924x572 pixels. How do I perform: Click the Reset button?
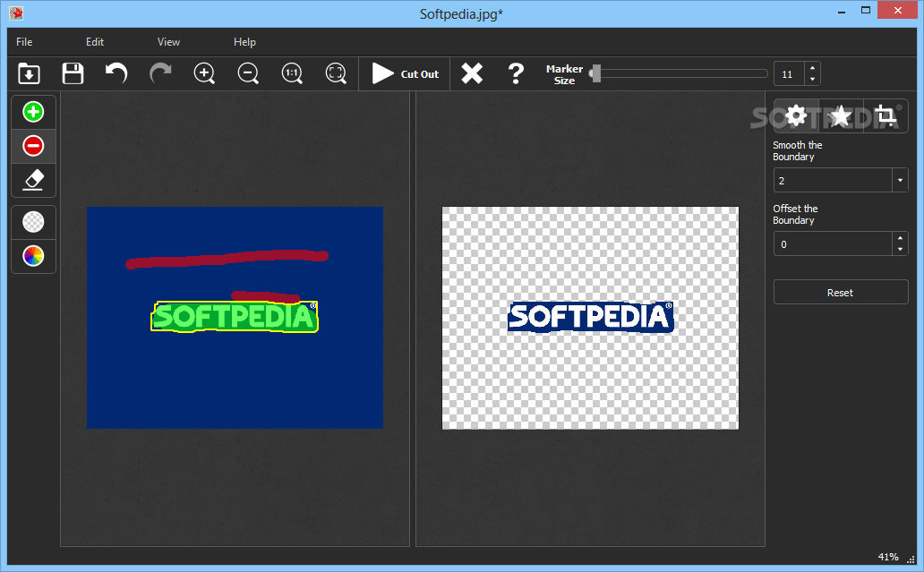[x=841, y=292]
